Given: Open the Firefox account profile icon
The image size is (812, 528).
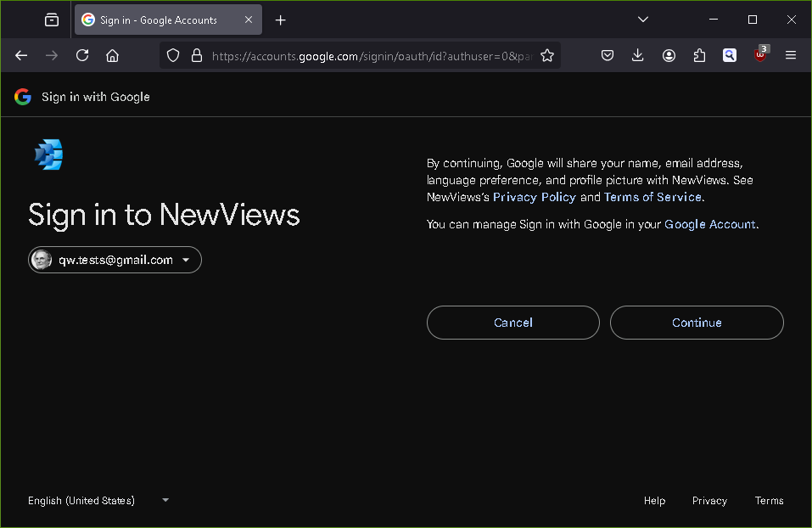Looking at the screenshot, I should pos(669,55).
